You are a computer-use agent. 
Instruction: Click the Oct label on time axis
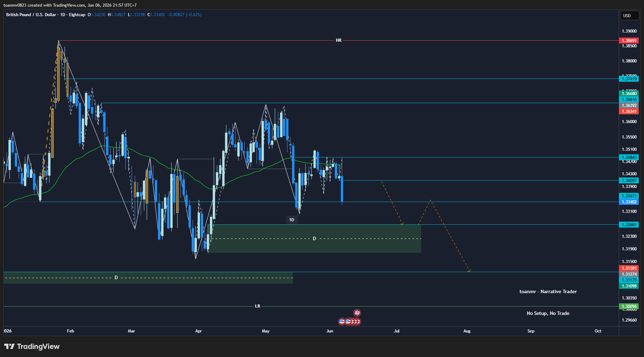(598, 331)
